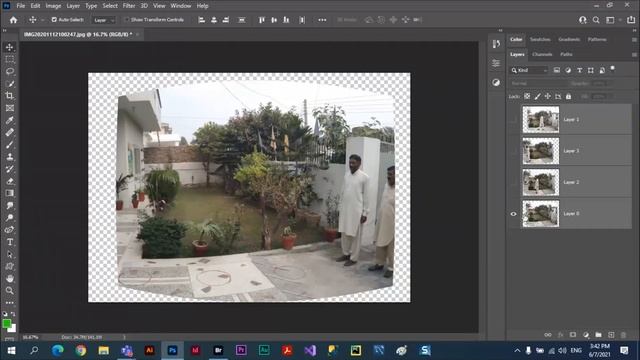Select the Move tool in the toolbox

click(9, 47)
